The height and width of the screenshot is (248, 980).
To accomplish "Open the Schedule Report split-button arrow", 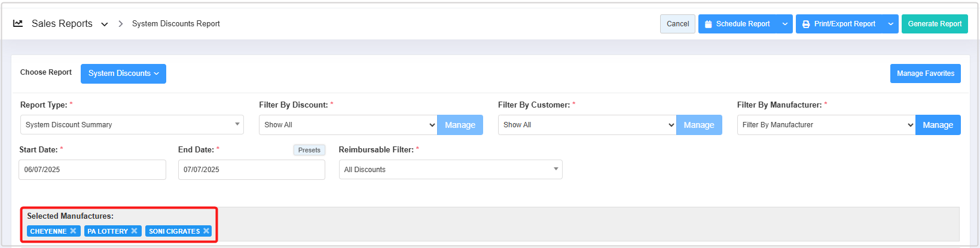I will pyautogui.click(x=785, y=24).
